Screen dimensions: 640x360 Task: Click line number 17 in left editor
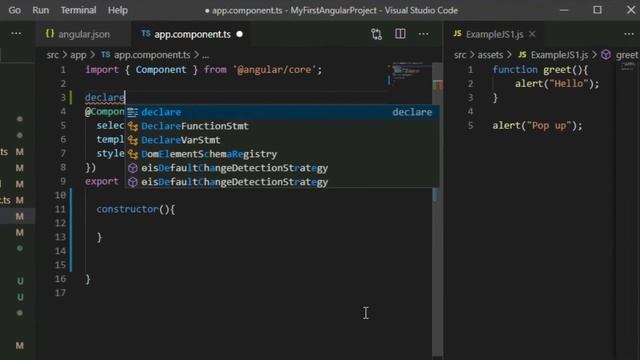[60, 293]
